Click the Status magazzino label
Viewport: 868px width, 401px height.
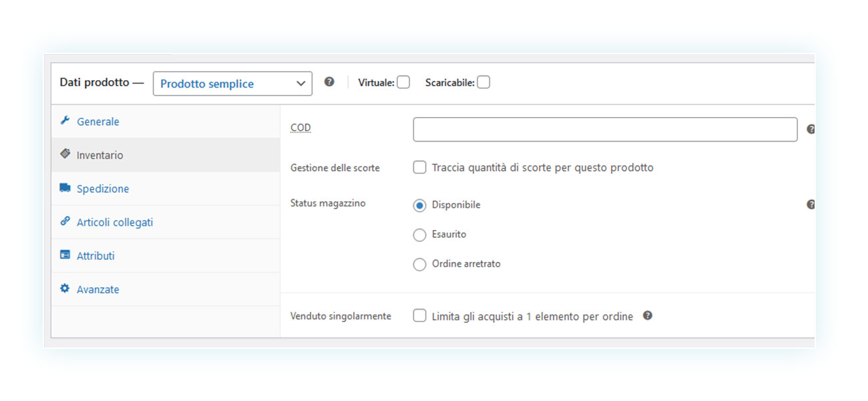(x=328, y=203)
